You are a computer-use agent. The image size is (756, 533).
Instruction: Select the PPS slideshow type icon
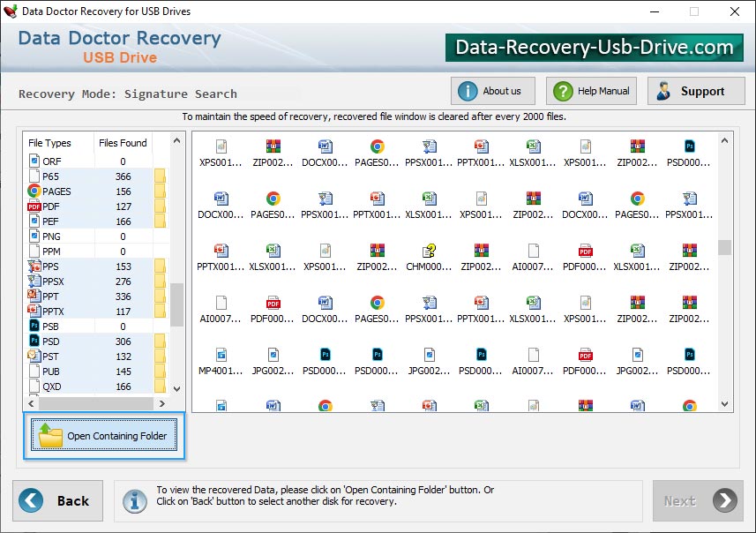pyautogui.click(x=34, y=266)
